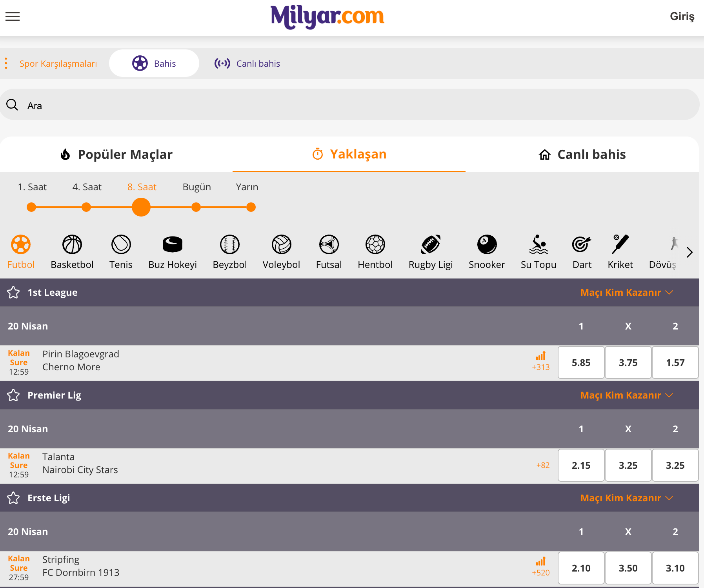Set time slider to 1. Saat point

click(31, 207)
